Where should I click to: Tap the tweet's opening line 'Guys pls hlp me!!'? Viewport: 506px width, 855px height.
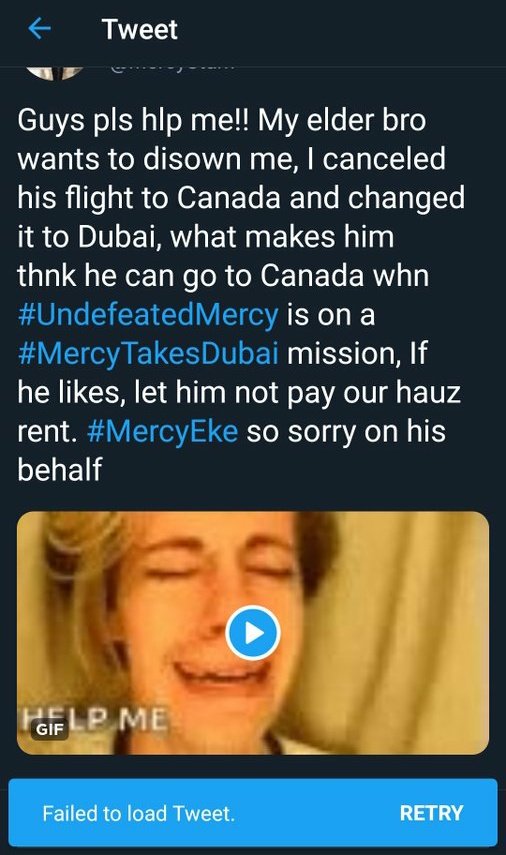coord(133,121)
